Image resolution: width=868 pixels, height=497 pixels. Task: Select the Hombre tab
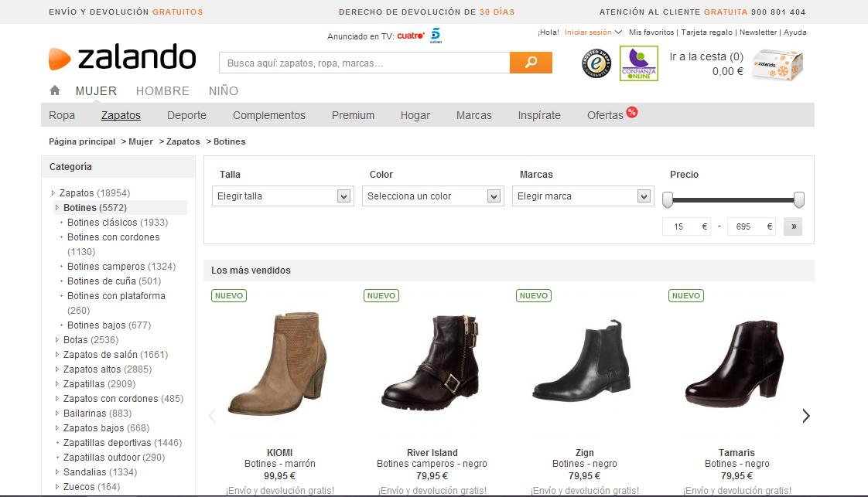[162, 91]
